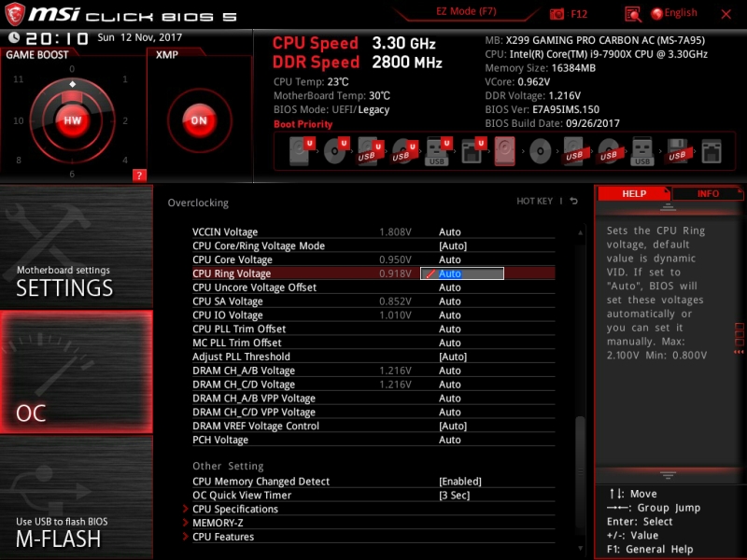Click the undo arrow next to HOT KEY

point(574,201)
